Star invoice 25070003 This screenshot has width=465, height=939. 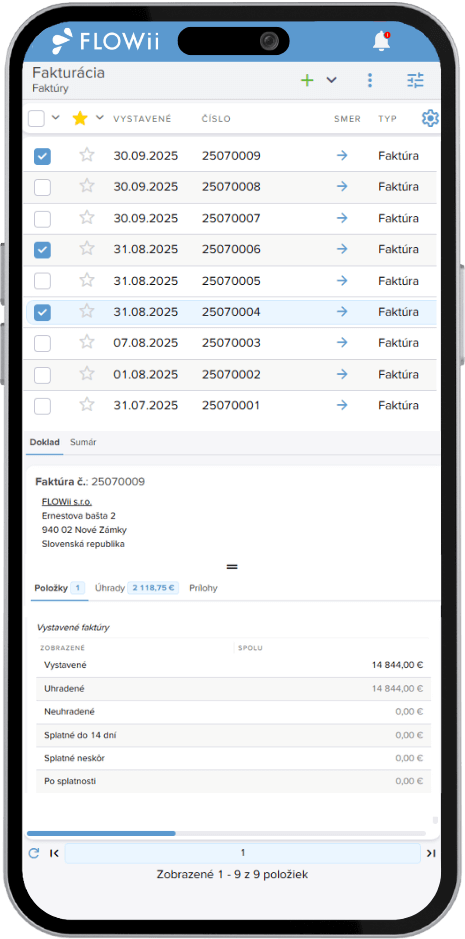(87, 342)
